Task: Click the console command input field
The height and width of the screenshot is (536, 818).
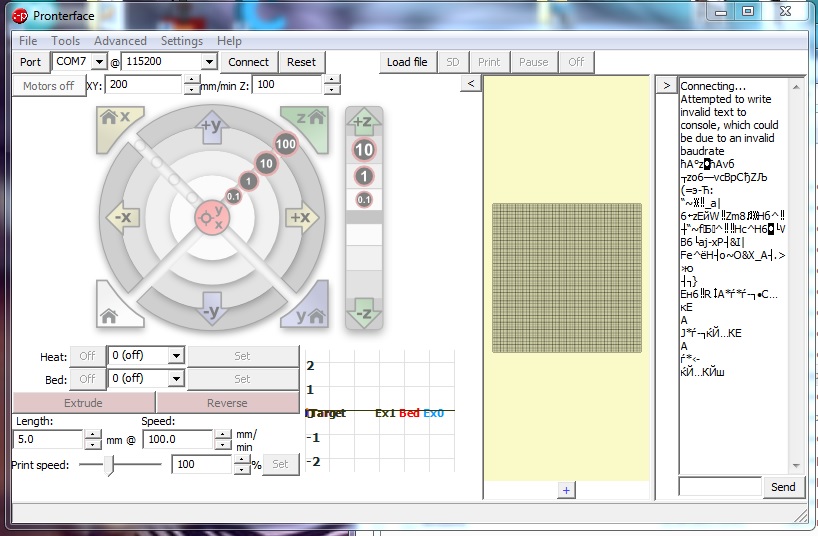Action: [719, 487]
